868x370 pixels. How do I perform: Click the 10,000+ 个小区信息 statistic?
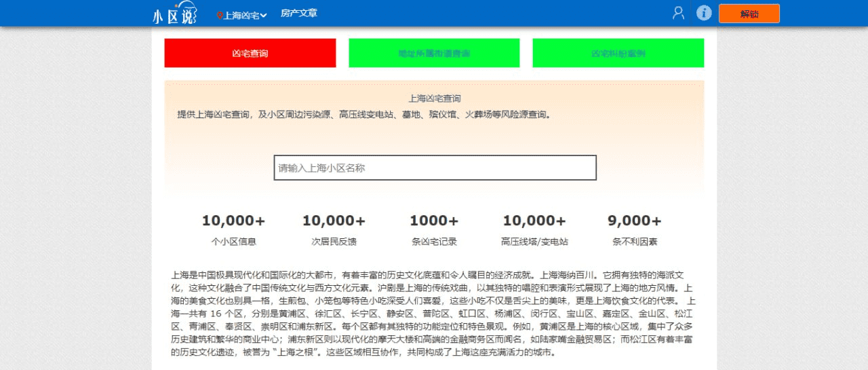click(x=233, y=229)
